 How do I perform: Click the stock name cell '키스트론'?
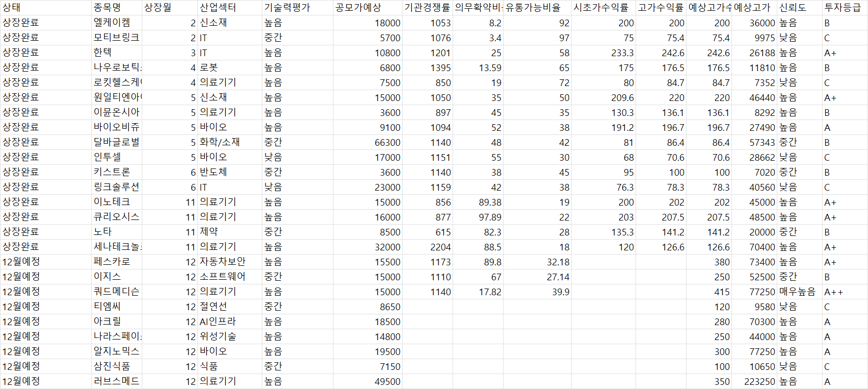(116, 172)
